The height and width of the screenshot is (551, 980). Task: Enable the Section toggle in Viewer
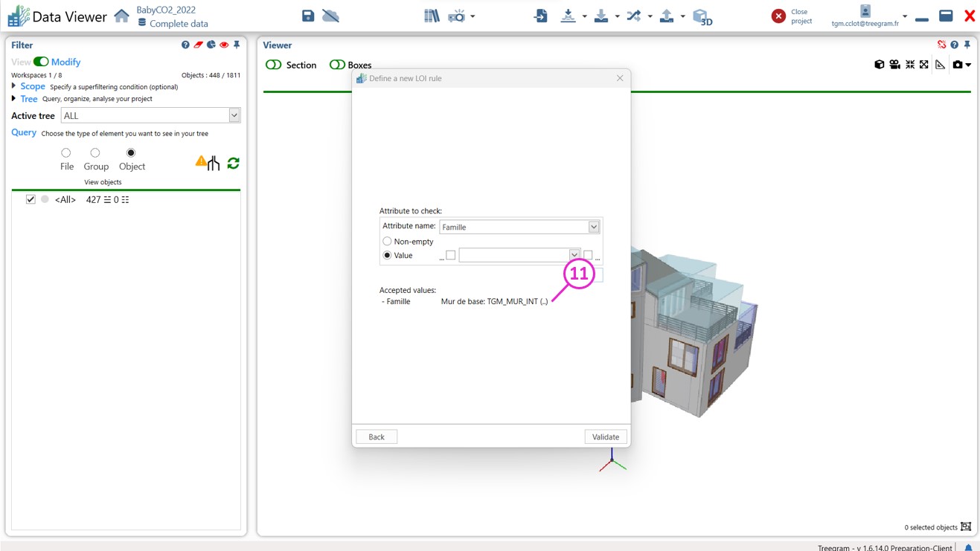[x=274, y=65]
